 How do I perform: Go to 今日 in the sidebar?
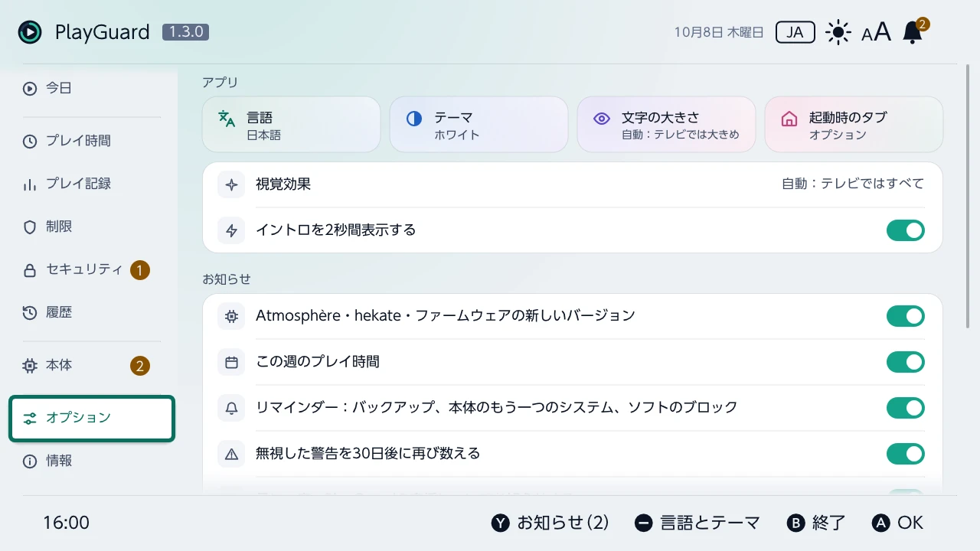92,89
